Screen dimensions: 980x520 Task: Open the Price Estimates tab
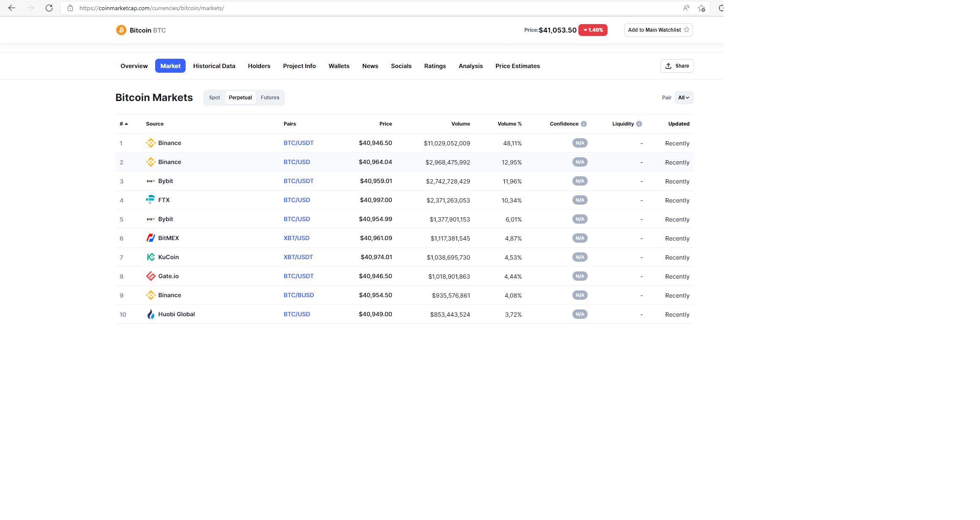click(517, 66)
